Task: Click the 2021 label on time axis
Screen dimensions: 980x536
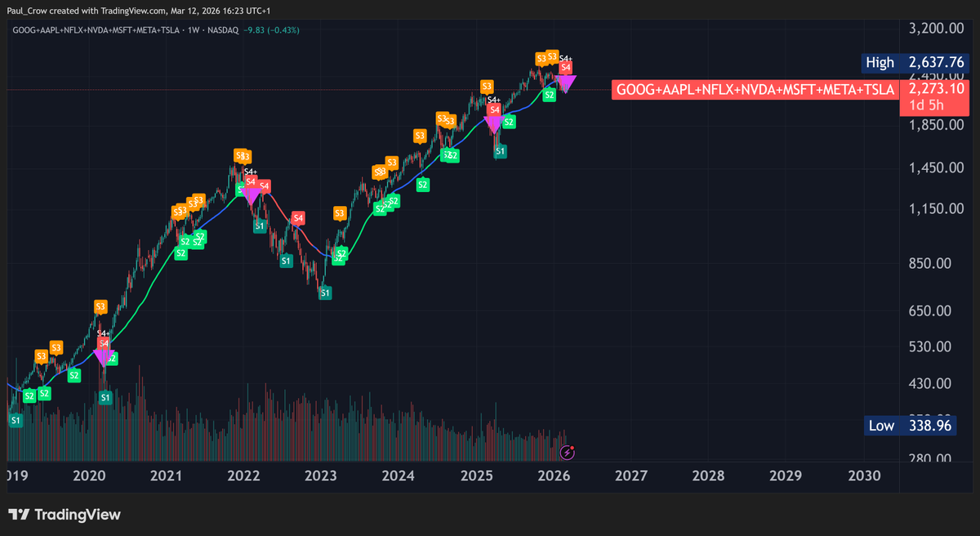Action: 166,476
